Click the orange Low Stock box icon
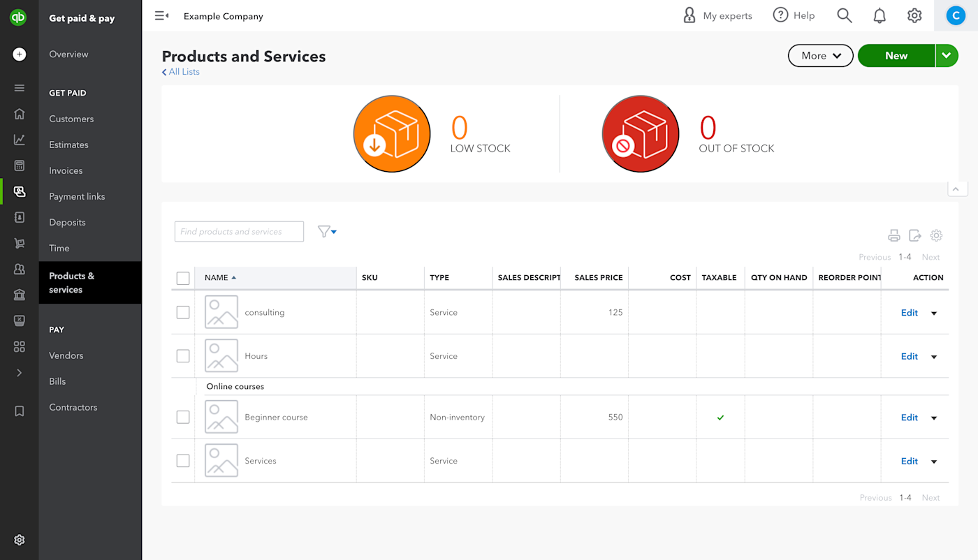This screenshot has height=560, width=978. [x=392, y=134]
